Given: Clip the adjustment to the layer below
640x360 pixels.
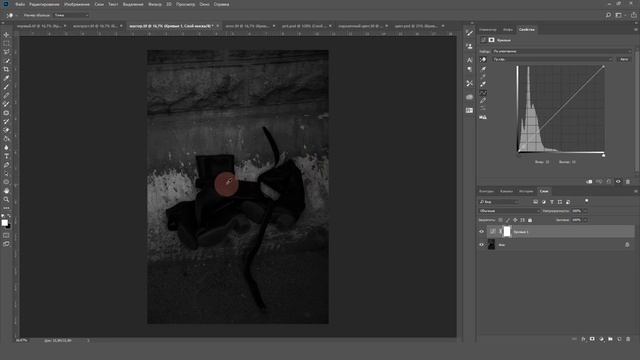Looking at the screenshot, I should [x=589, y=182].
